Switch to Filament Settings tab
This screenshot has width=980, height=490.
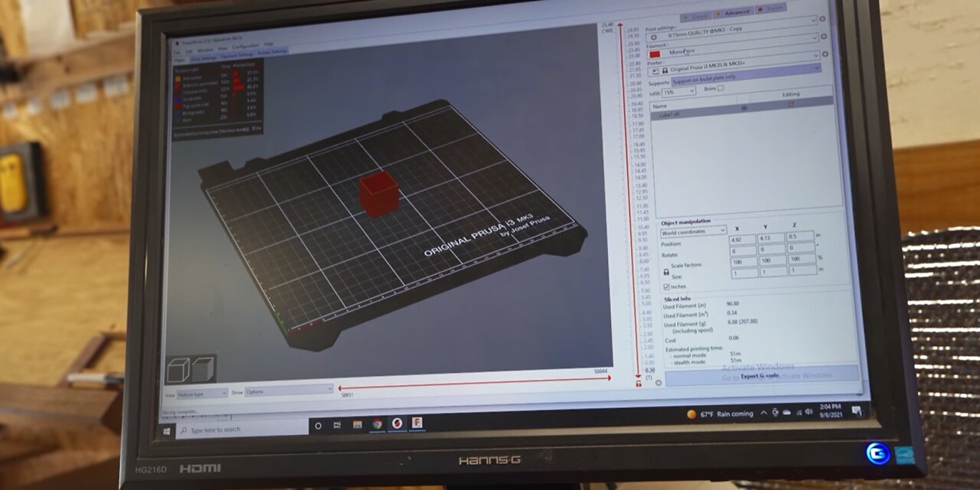pyautogui.click(x=237, y=56)
